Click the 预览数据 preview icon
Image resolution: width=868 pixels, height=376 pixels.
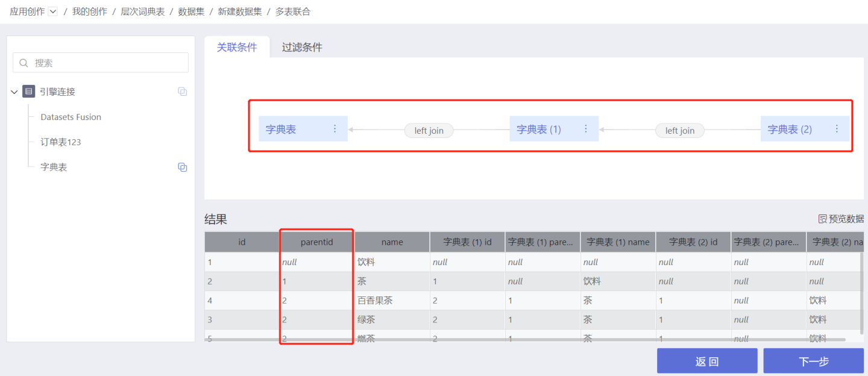pyautogui.click(x=822, y=219)
